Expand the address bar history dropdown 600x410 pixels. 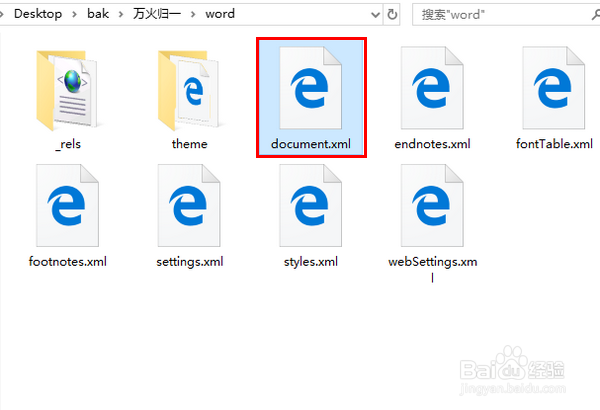coord(375,15)
